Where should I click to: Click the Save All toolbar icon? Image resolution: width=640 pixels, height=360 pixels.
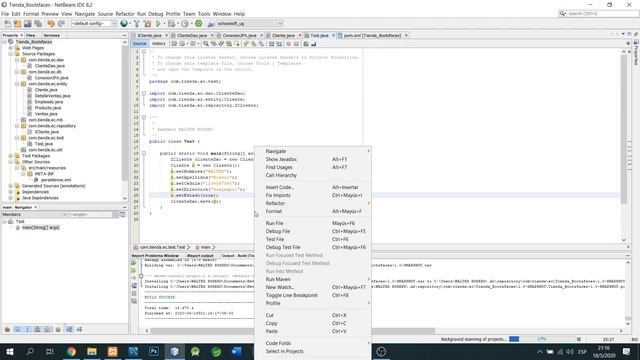pyautogui.click(x=38, y=24)
